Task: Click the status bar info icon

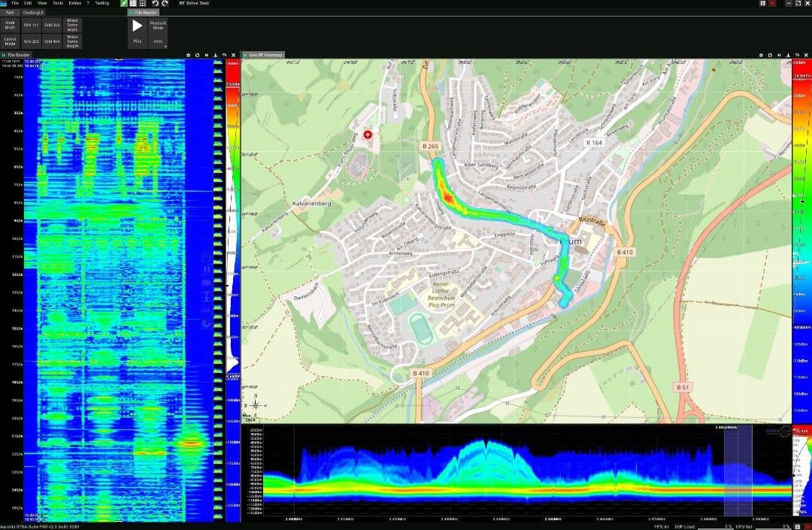Action: (798, 526)
